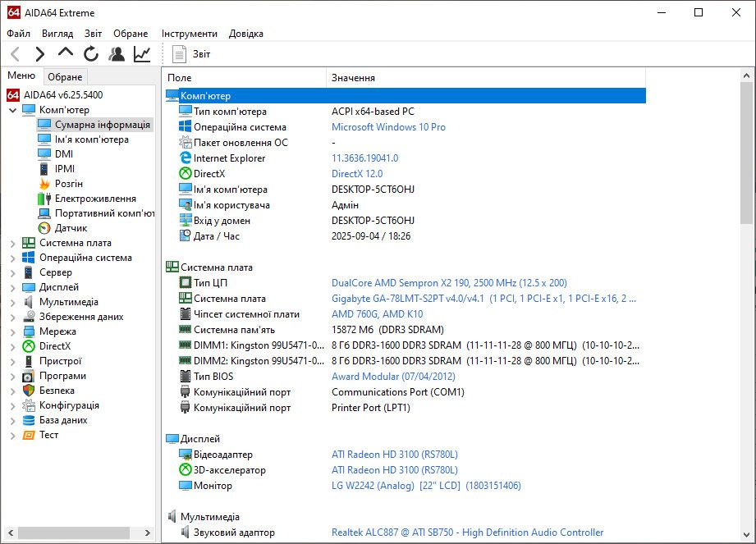Open the Gigabyte GA-78LMT-S2PT link
This screenshot has height=544, width=756.
point(484,299)
